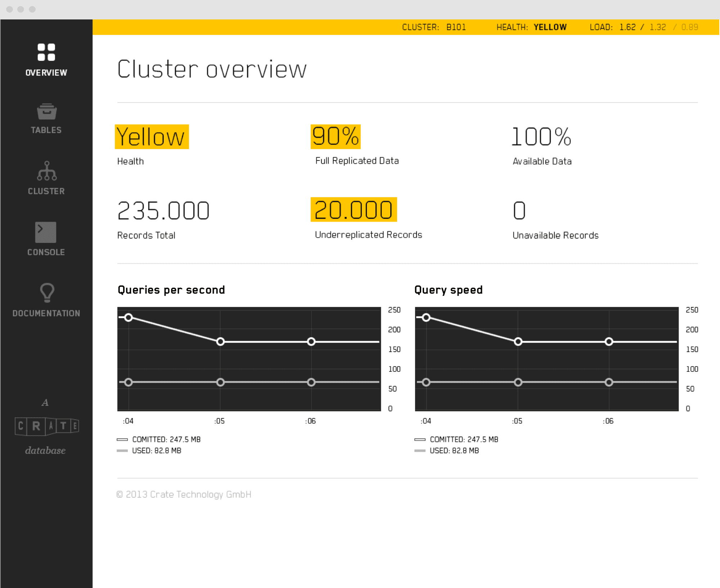Select the CONSOLE menu label

point(46,252)
